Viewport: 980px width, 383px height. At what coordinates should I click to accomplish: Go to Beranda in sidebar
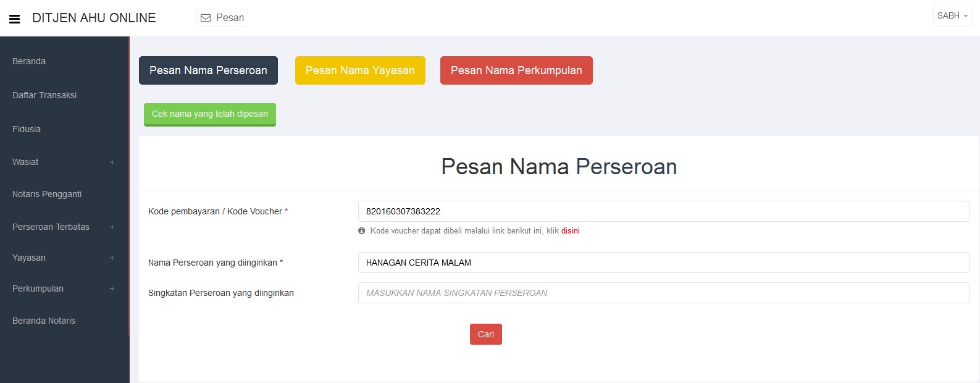pyautogui.click(x=29, y=61)
